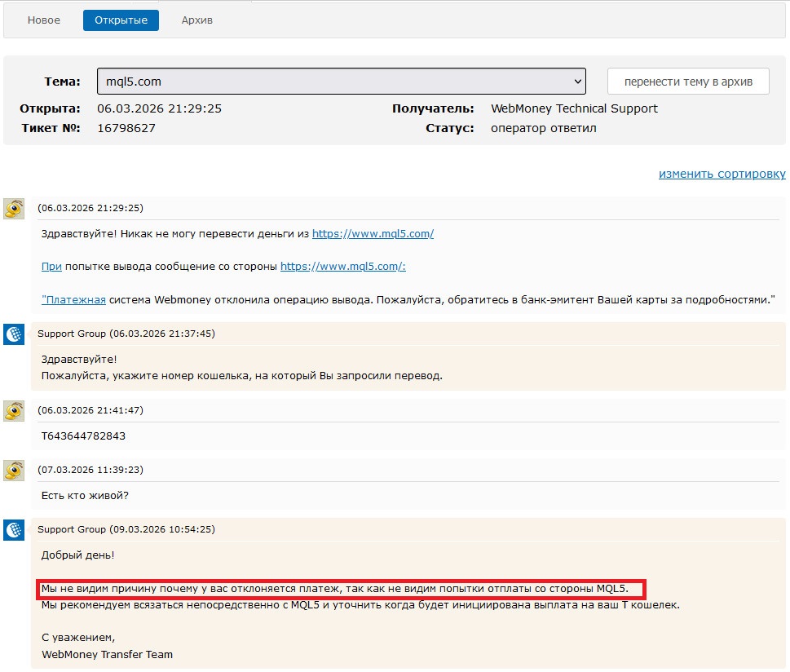Click the status text оператор ответил
790x672 pixels.
pyautogui.click(x=544, y=128)
